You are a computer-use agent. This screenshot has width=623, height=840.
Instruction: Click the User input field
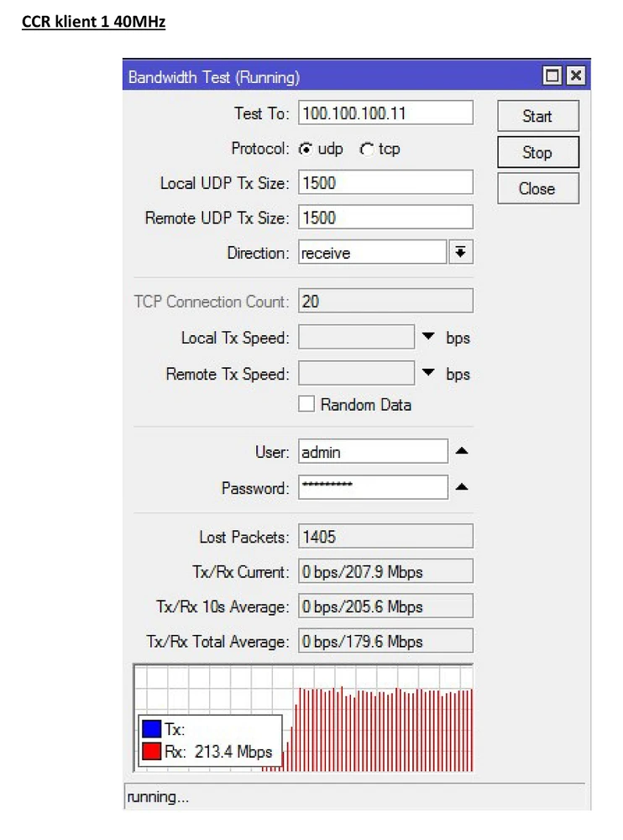pos(373,452)
